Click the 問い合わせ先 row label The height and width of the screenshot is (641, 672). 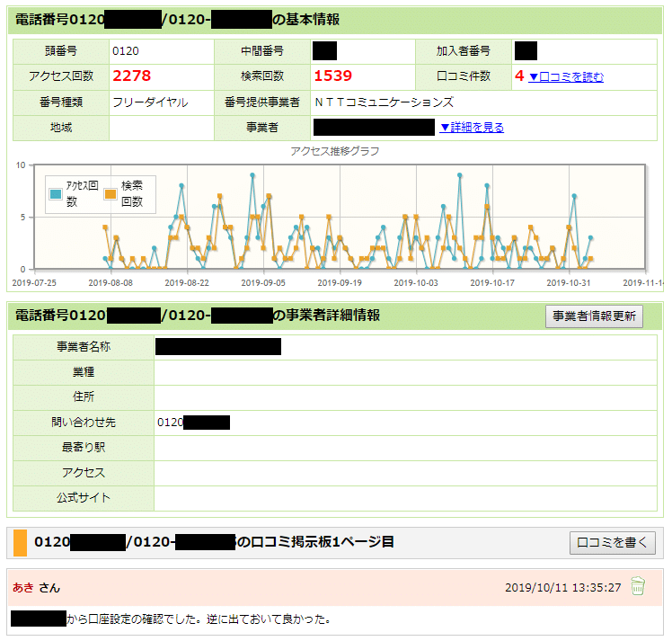[x=84, y=423]
